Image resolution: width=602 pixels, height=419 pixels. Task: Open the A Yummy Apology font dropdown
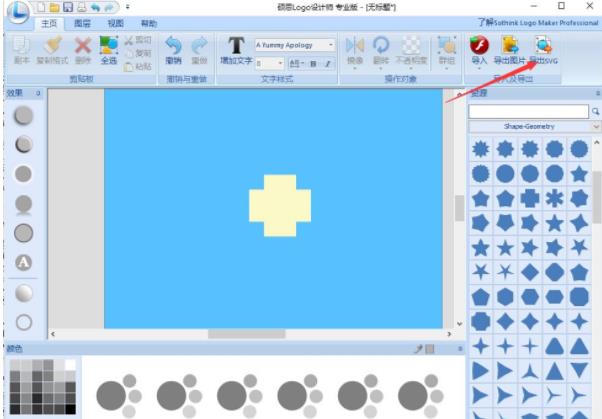(331, 45)
